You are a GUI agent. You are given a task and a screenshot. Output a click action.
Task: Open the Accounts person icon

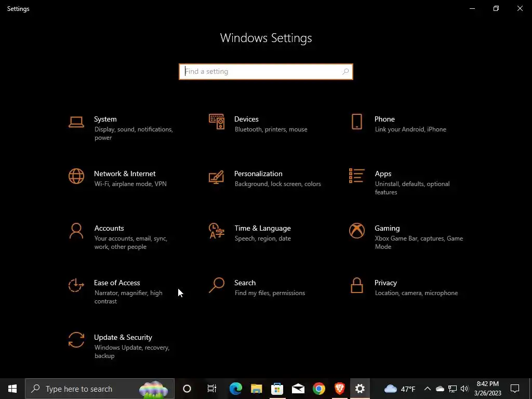76,231
